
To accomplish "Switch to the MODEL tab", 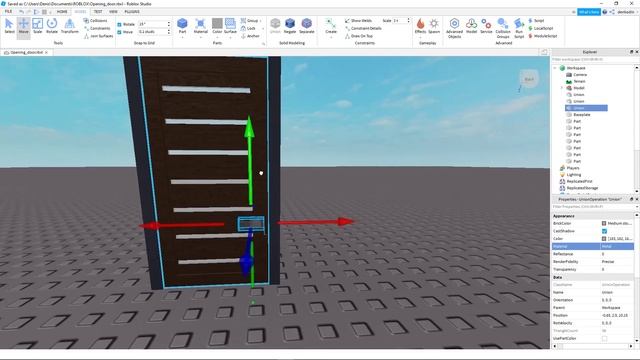I will click(80, 12).
